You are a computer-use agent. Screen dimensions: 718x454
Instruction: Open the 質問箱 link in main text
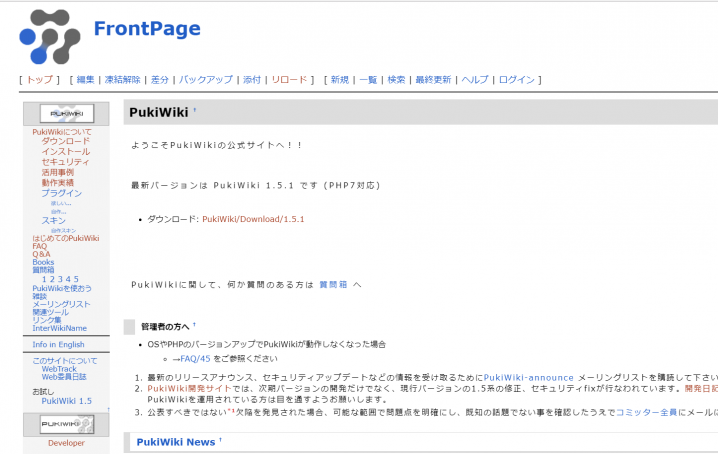[x=333, y=284]
